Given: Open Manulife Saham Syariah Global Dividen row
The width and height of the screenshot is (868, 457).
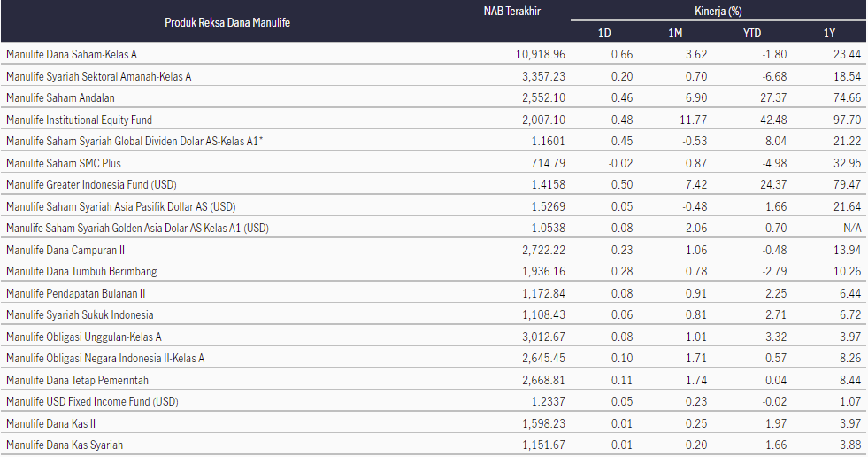Looking at the screenshot, I should (x=134, y=141).
